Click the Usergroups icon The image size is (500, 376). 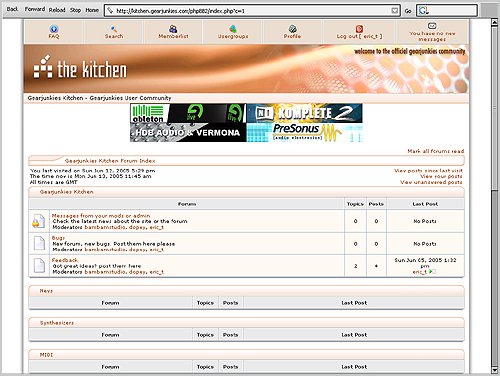point(233,29)
